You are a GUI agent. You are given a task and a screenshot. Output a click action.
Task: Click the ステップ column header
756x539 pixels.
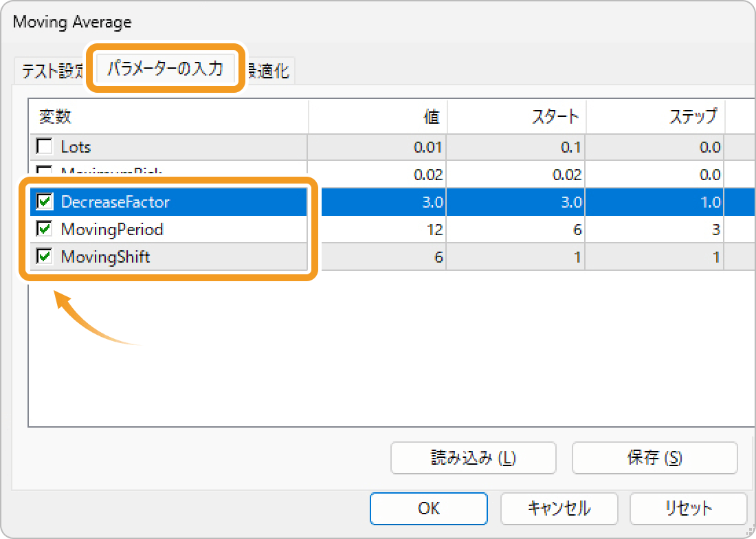click(656, 117)
